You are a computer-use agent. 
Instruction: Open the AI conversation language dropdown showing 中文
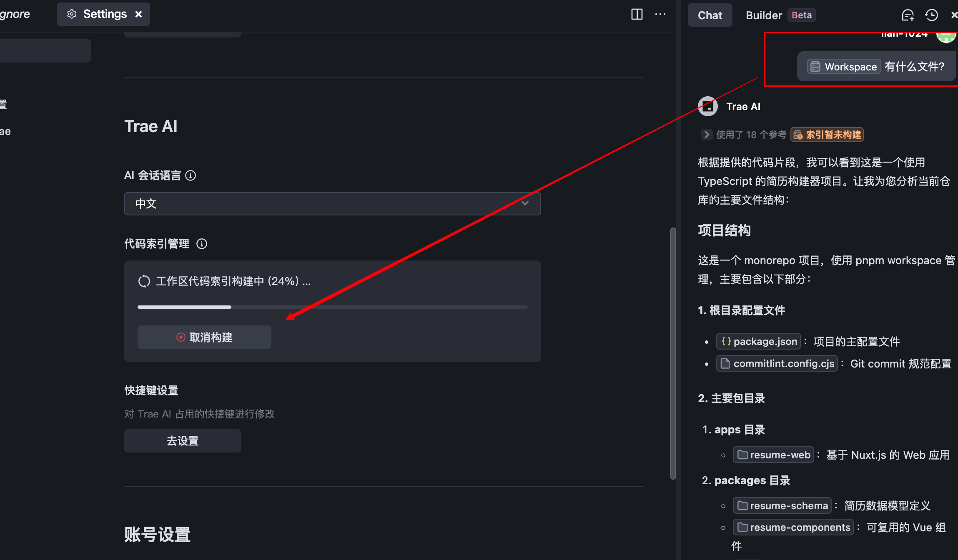pos(332,204)
